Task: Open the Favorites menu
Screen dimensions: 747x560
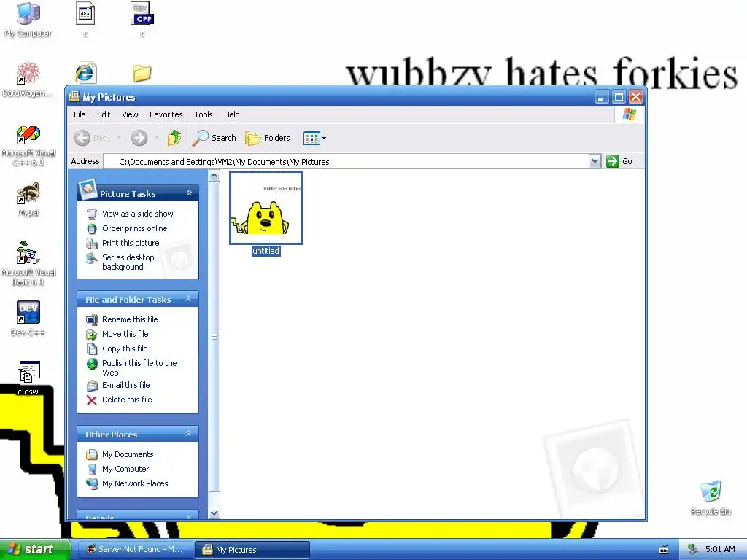Action: click(x=166, y=114)
